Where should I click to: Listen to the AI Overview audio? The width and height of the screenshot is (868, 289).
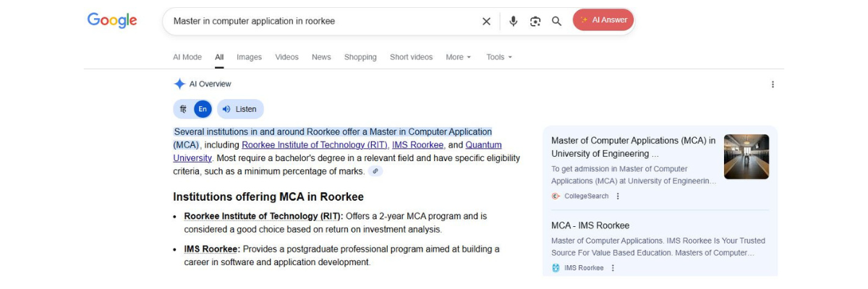click(240, 109)
